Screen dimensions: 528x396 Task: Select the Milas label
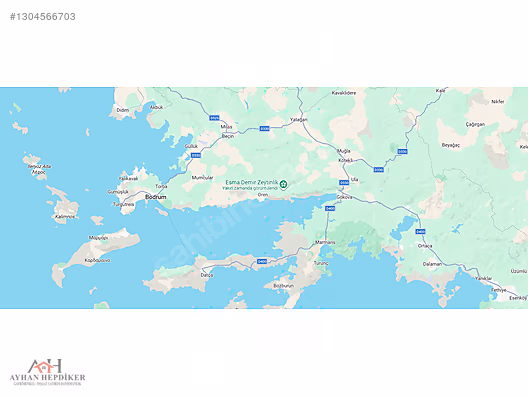(x=226, y=127)
